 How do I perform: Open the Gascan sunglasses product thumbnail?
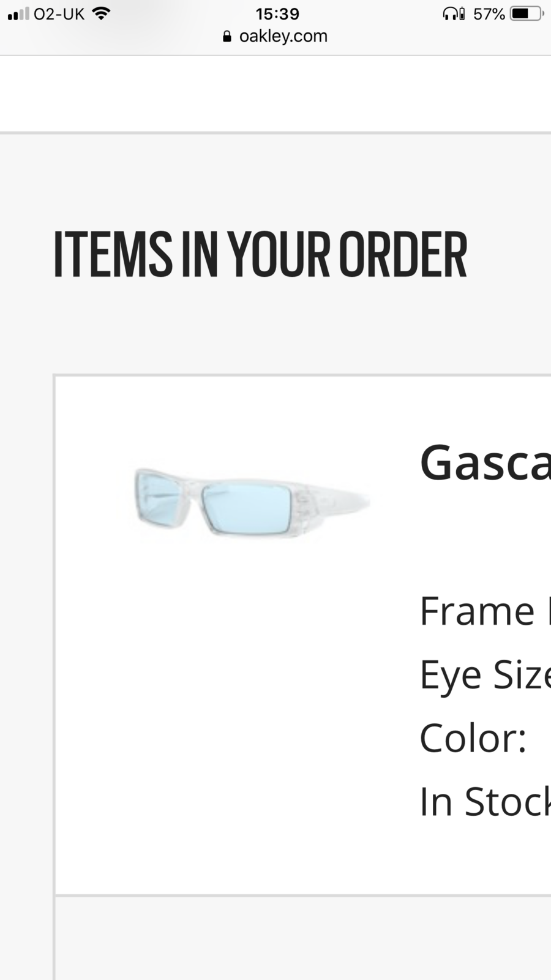tap(251, 503)
